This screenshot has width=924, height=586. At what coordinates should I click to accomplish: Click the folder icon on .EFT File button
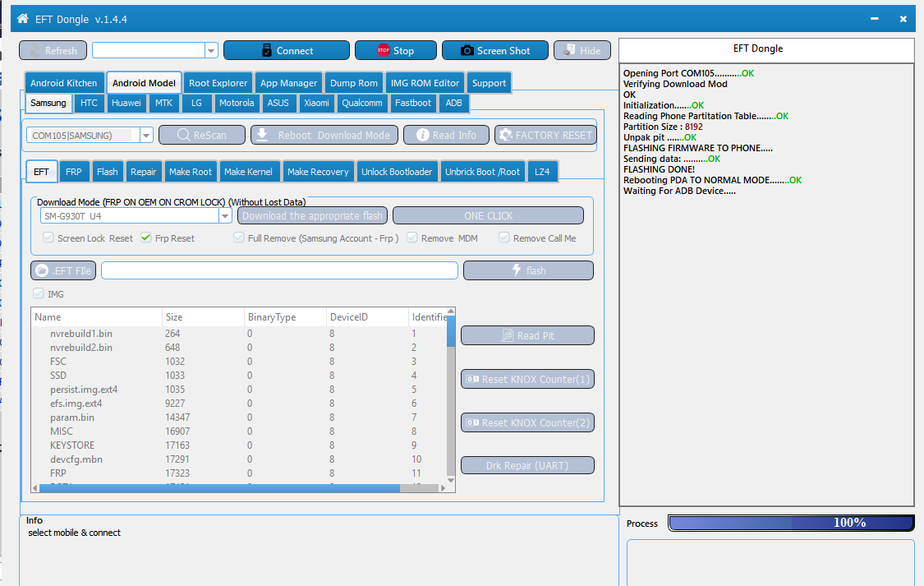pos(42,270)
